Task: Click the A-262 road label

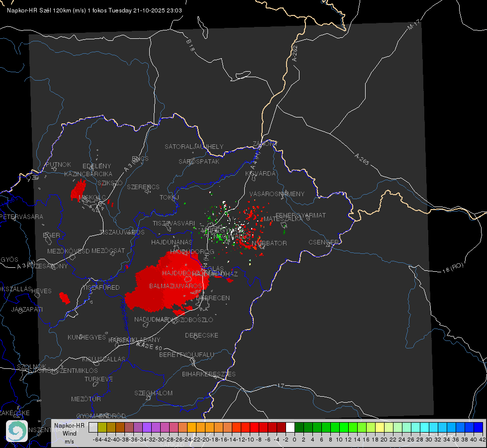Action: coord(295,53)
